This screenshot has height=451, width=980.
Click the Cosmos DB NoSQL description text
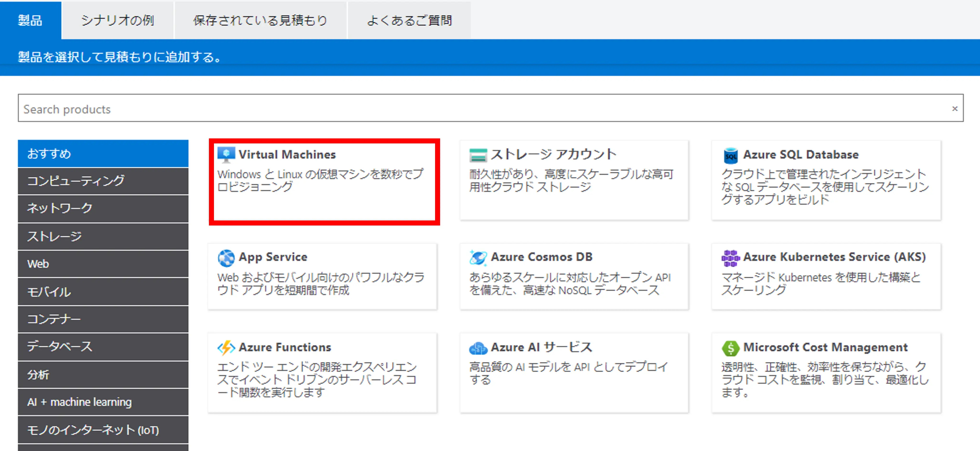(x=570, y=284)
